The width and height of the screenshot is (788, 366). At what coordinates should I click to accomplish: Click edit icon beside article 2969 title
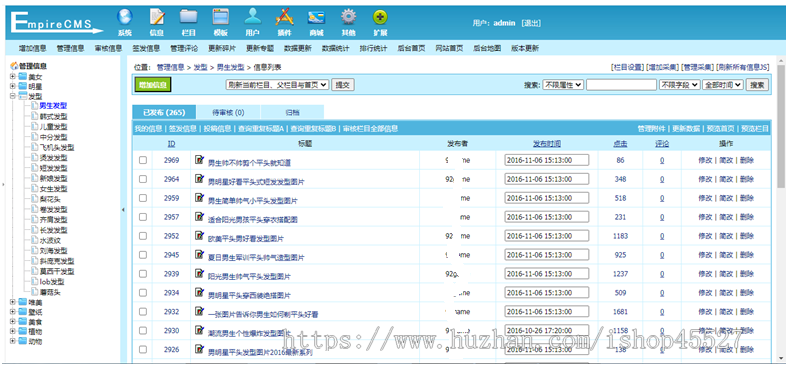pos(200,160)
